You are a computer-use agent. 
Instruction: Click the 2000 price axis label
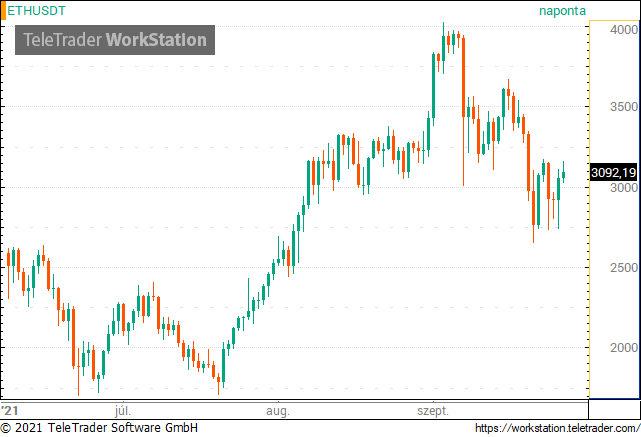(624, 348)
